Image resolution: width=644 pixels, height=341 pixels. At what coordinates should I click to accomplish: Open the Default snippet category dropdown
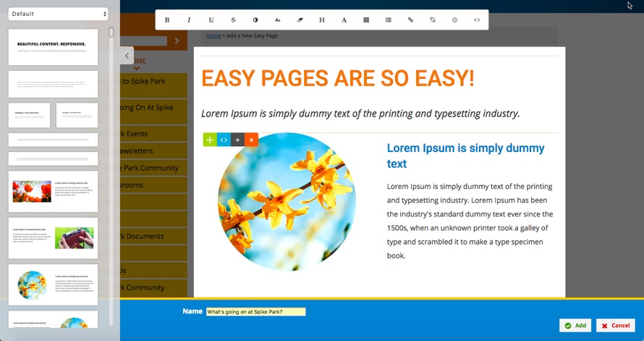click(59, 14)
